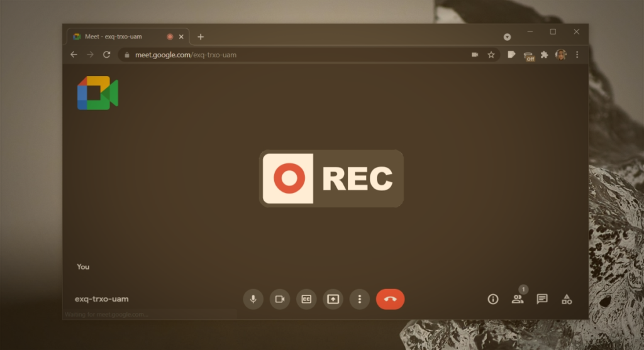Image resolution: width=644 pixels, height=350 pixels.
Task: Open the Activities shapes icon
Action: 567,299
